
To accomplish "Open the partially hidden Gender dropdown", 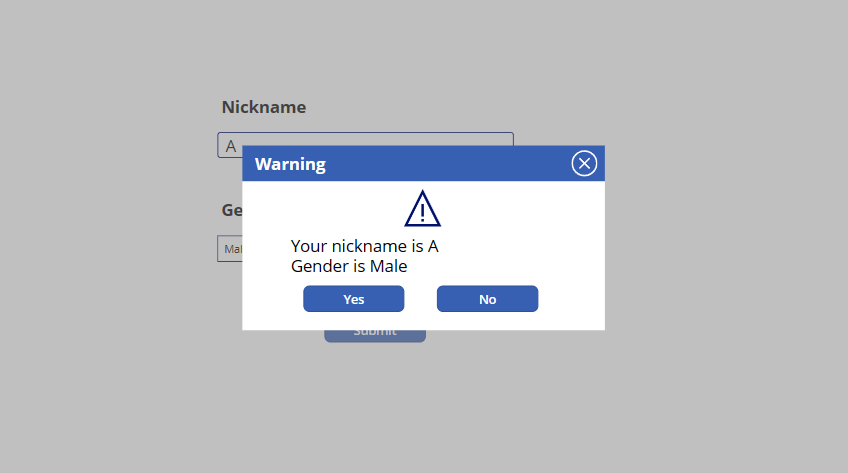I will tap(229, 249).
